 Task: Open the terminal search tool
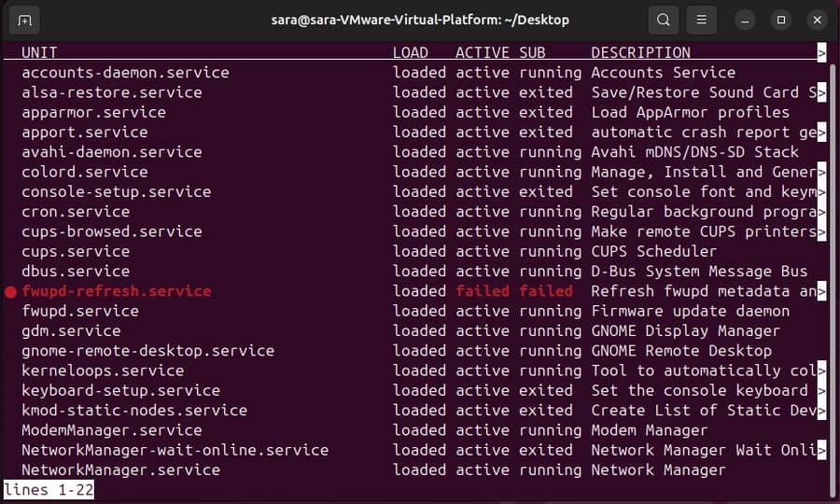click(663, 20)
